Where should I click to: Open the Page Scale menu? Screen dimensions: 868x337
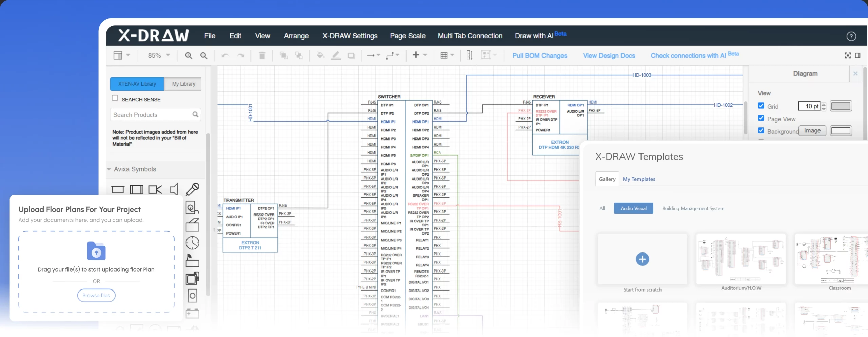click(408, 36)
